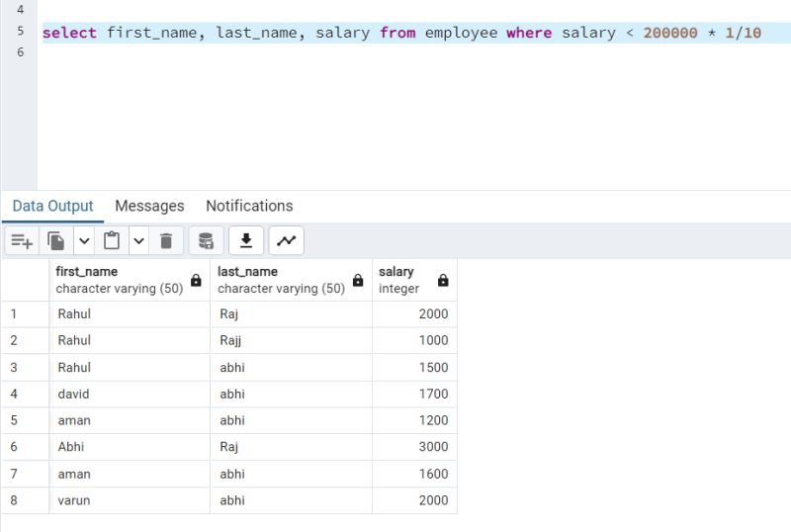Select row number 4 in results grid

click(25, 395)
